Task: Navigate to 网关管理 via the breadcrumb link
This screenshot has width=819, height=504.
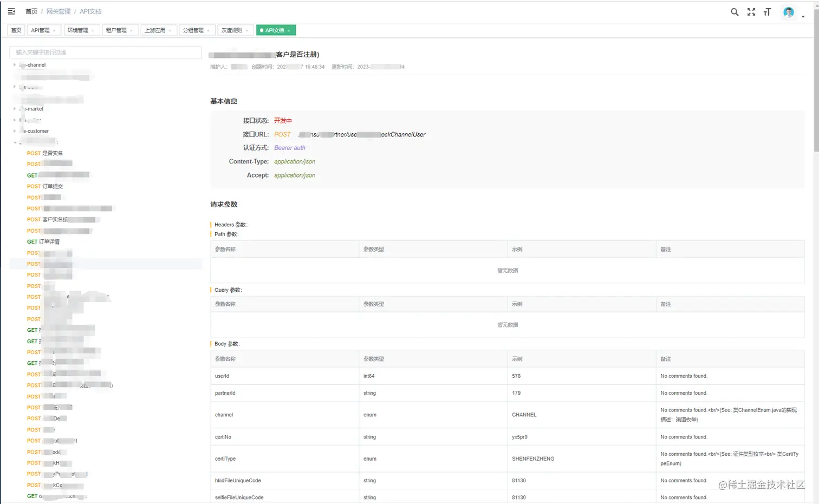Action: point(58,11)
